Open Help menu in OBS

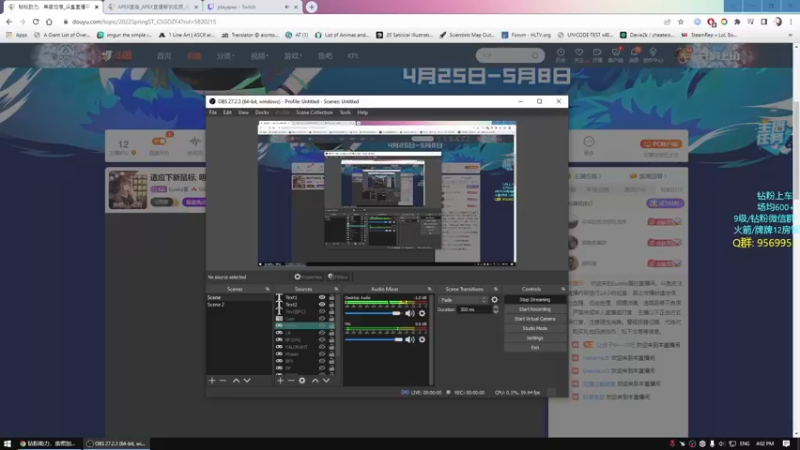point(362,112)
